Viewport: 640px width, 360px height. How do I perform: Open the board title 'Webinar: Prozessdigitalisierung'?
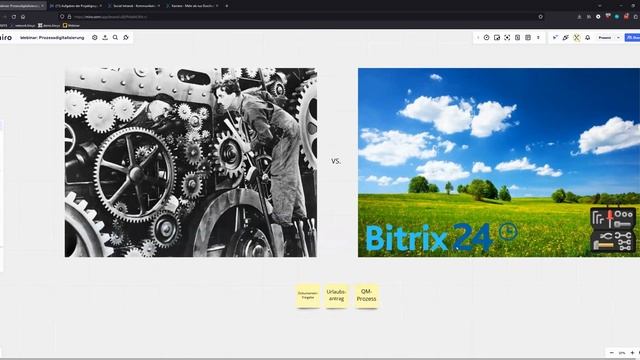tap(52, 38)
